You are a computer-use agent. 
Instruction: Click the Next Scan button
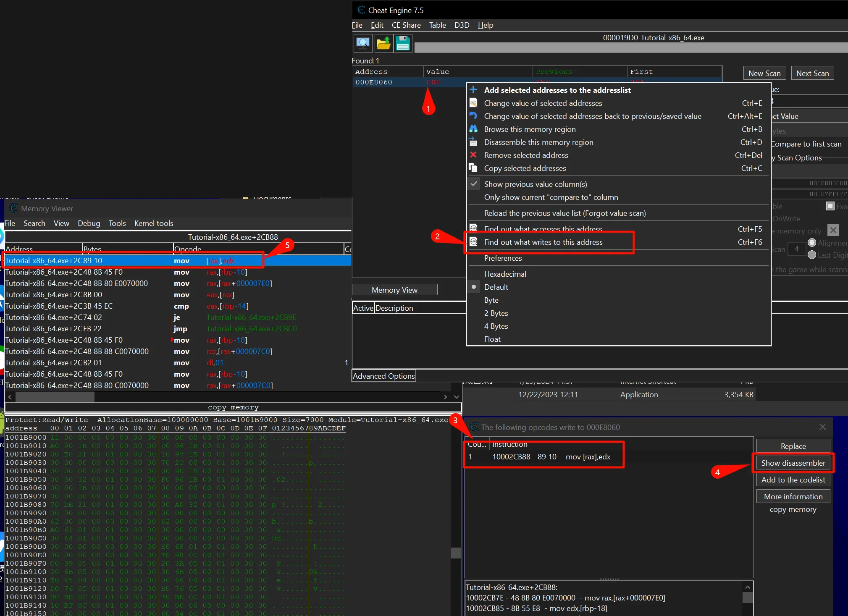(812, 73)
